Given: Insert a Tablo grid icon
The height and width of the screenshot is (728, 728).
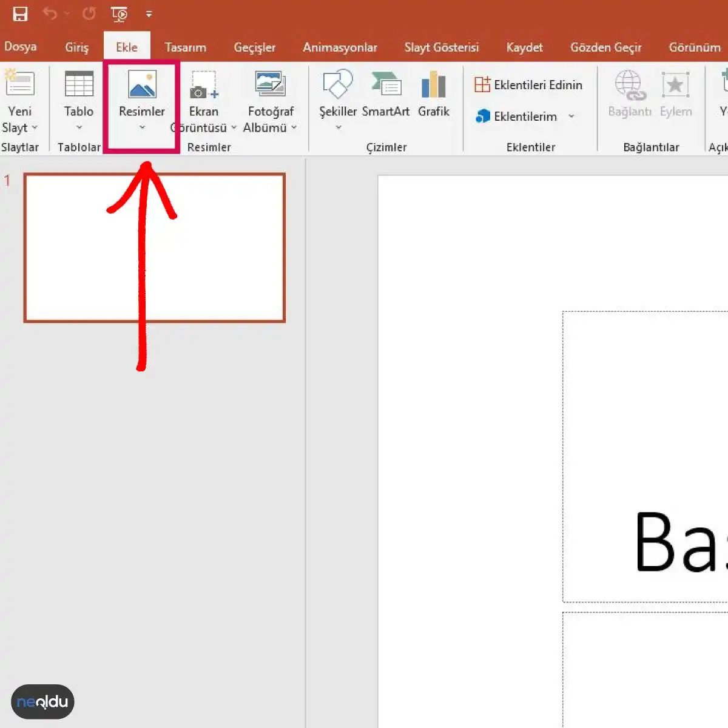Looking at the screenshot, I should [x=79, y=84].
